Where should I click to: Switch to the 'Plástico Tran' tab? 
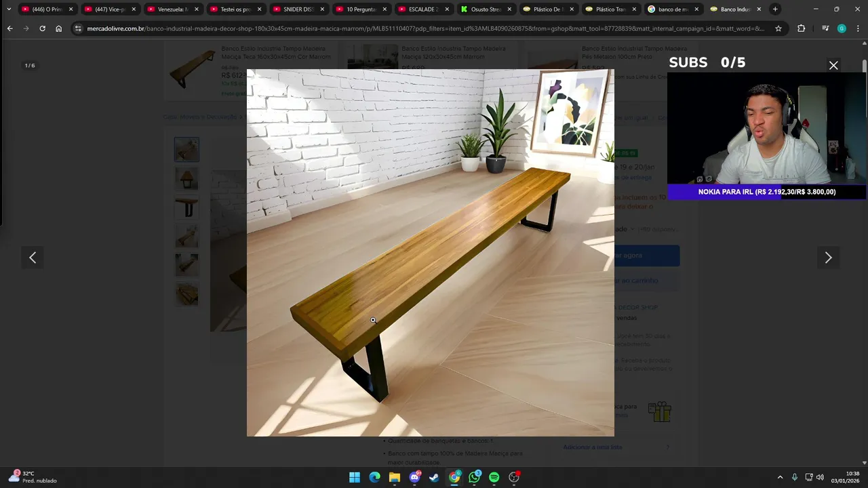click(x=611, y=9)
